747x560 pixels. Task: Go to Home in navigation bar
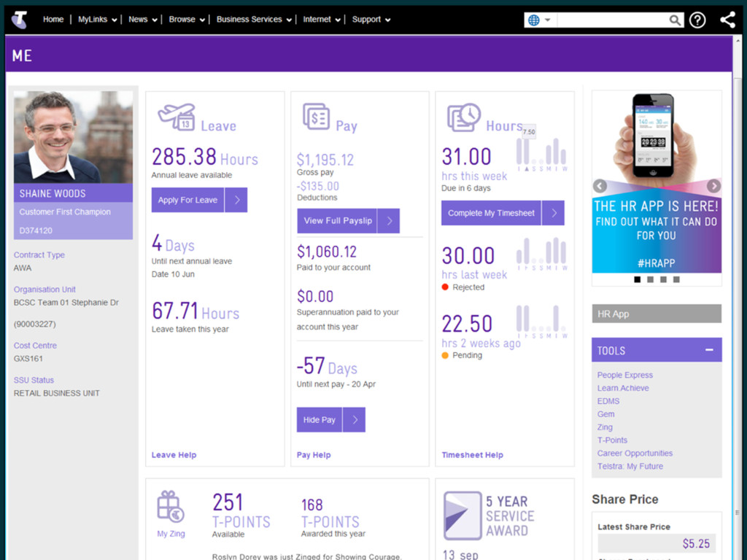pyautogui.click(x=53, y=20)
